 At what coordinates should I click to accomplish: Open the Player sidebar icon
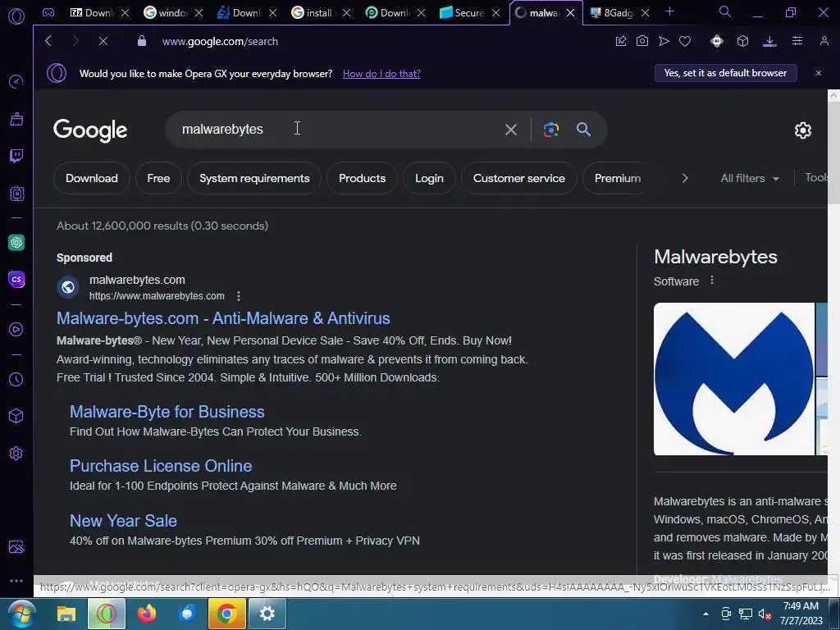(16, 330)
